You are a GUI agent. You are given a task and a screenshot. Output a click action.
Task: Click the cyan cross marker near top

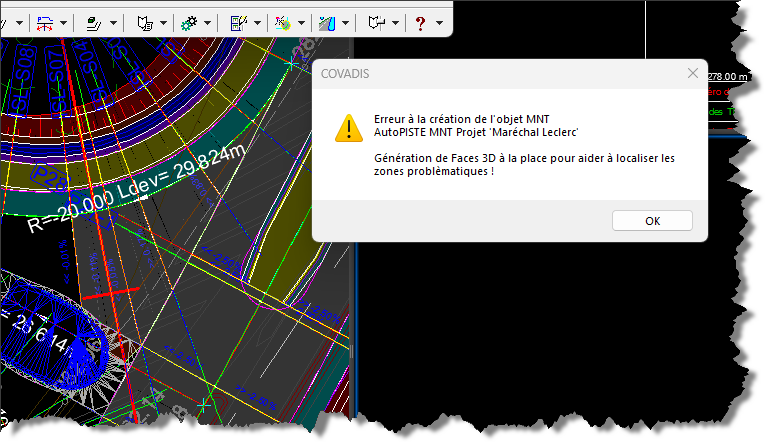pos(291,63)
